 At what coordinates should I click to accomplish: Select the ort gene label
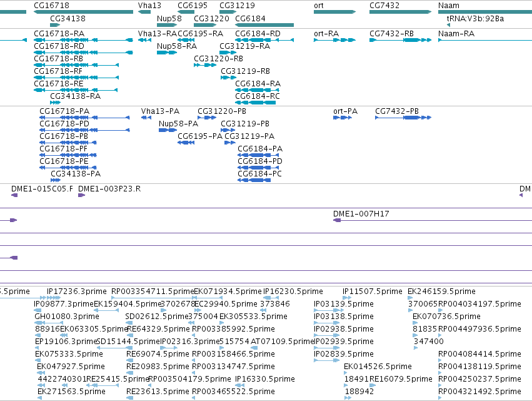point(319,6)
